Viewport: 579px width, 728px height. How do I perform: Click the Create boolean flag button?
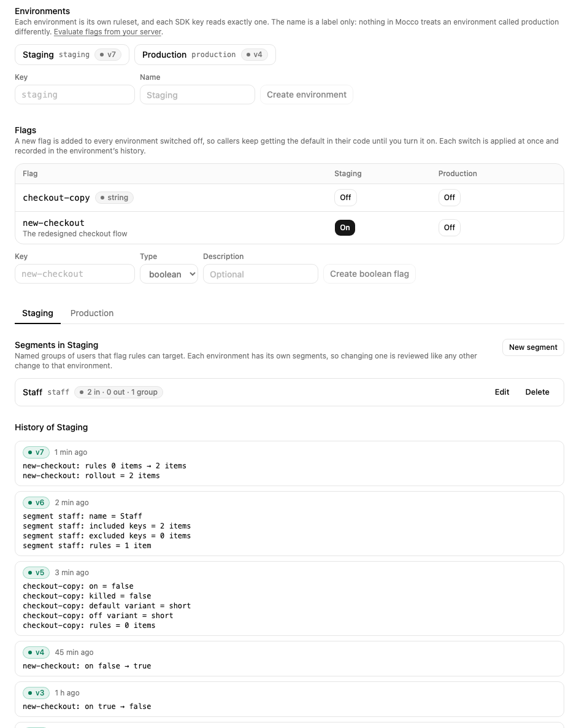[369, 274]
